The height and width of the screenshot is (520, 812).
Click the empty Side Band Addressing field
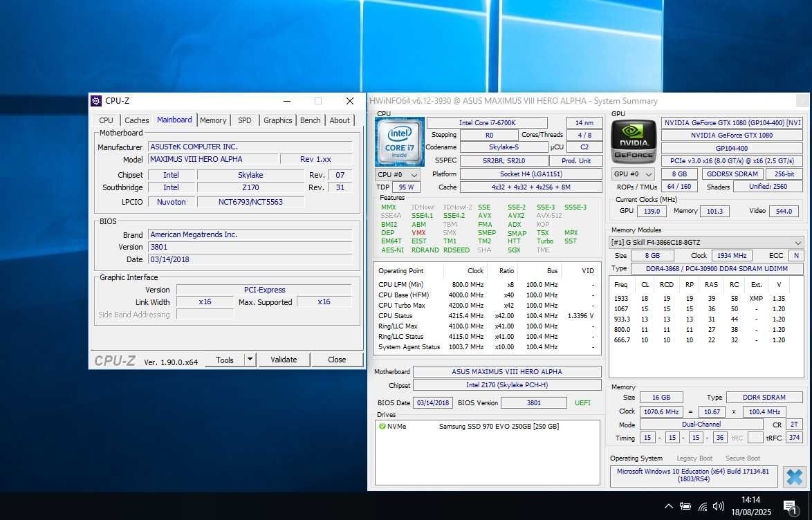pos(205,315)
